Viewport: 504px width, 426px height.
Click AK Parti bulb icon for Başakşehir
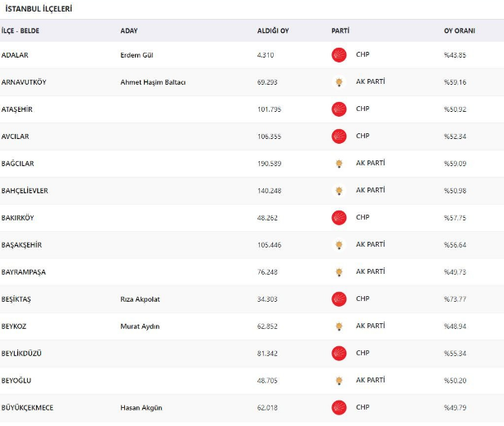pyautogui.click(x=339, y=245)
